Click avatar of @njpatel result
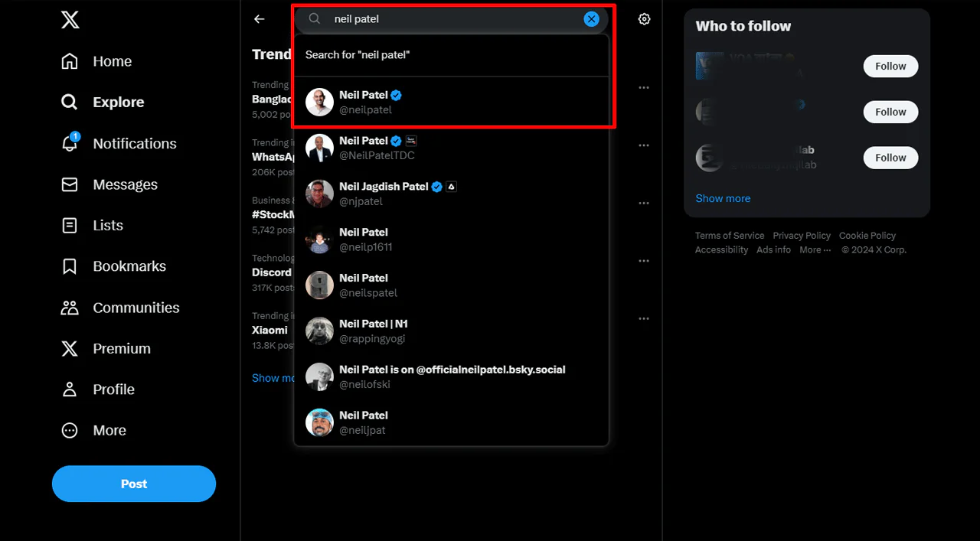This screenshot has height=541, width=980. [319, 194]
